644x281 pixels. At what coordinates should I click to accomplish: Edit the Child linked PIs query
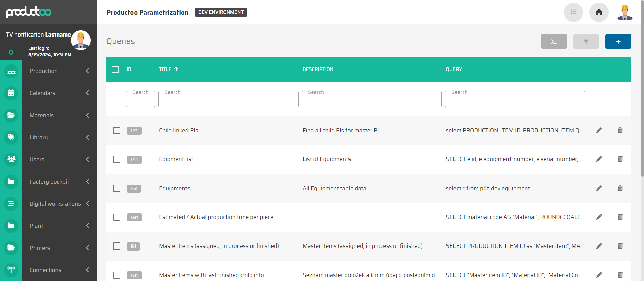[599, 130]
